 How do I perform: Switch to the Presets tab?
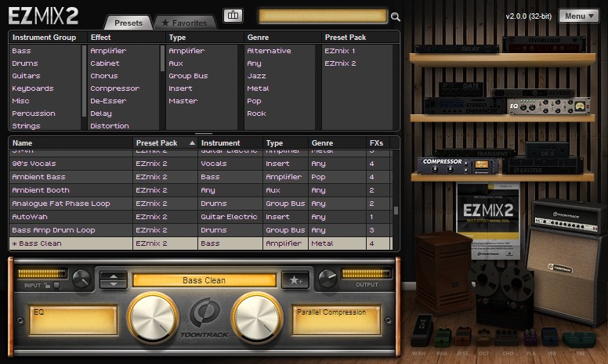(x=128, y=23)
